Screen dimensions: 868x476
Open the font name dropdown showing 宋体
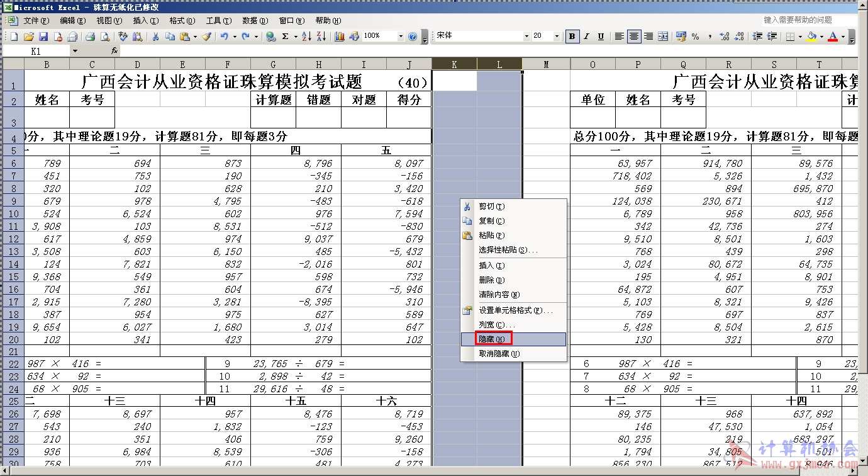(526, 37)
